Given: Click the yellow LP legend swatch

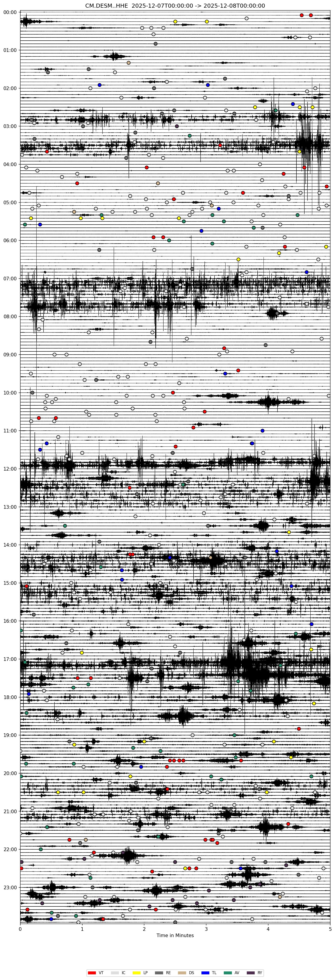Looking at the screenshot, I should point(136,970).
